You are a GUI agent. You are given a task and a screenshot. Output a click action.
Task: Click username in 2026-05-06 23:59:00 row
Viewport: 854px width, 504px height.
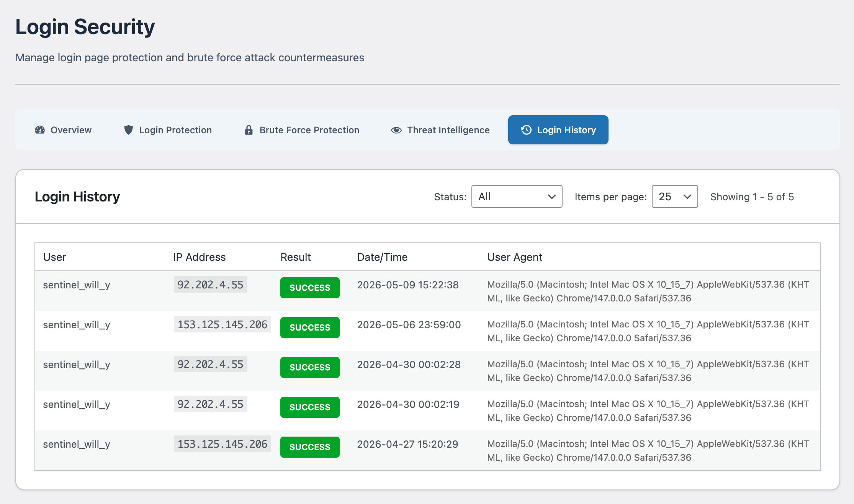(x=77, y=325)
